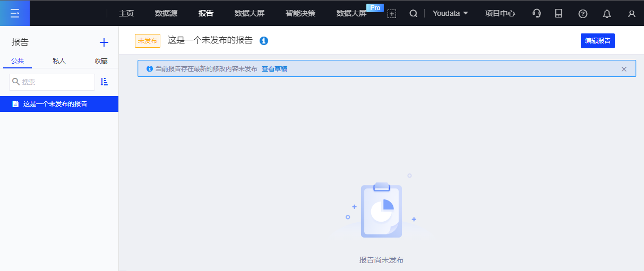This screenshot has height=271, width=644.
Task: Click the 查看草稿 link
Action: 274,69
